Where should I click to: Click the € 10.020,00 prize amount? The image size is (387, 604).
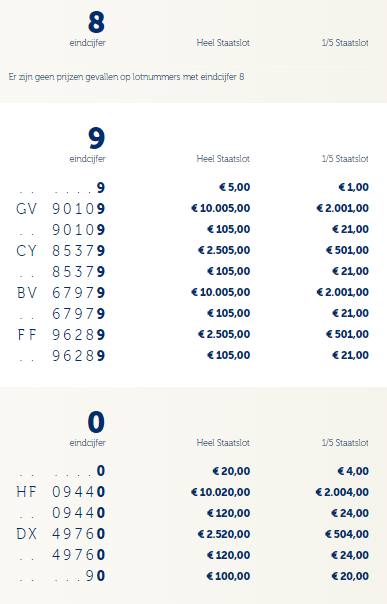click(x=221, y=492)
